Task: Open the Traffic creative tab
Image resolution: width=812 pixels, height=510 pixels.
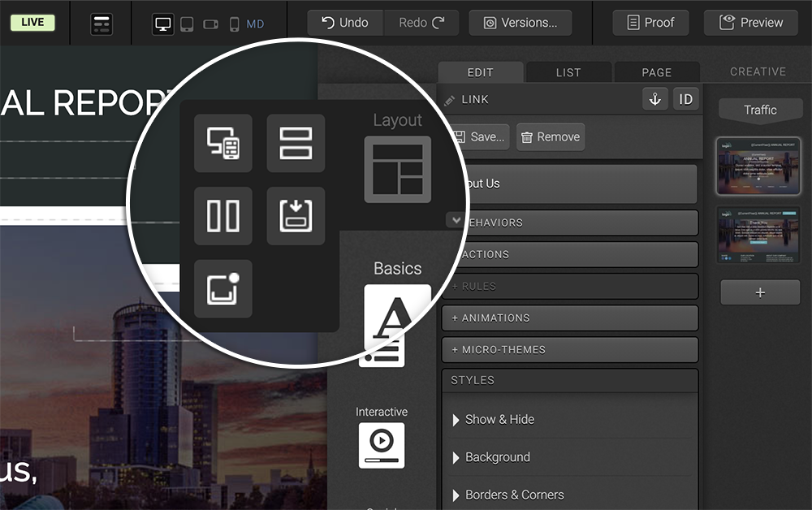Action: coord(760,110)
